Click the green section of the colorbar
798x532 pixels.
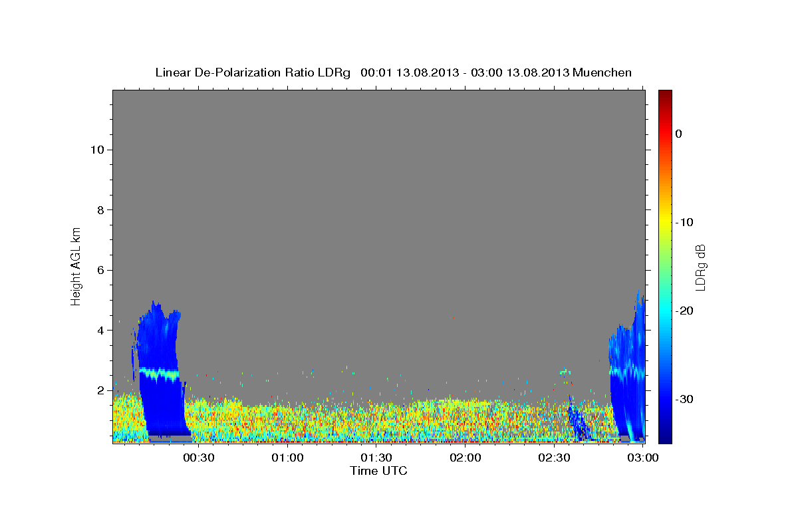click(665, 266)
